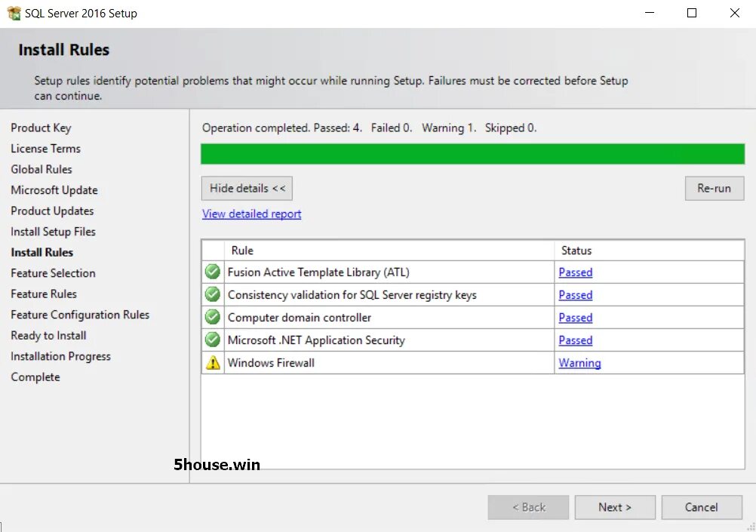
Task: Click the Computer domain controller rule text
Action: pos(300,318)
